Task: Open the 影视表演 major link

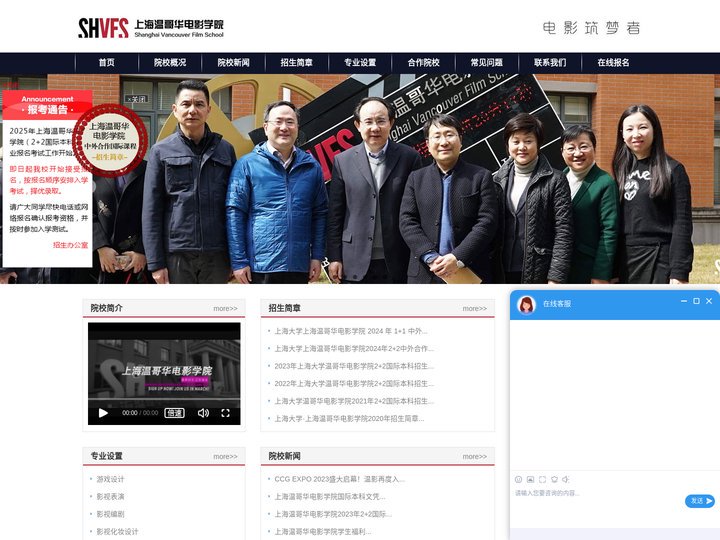Action: [x=110, y=496]
